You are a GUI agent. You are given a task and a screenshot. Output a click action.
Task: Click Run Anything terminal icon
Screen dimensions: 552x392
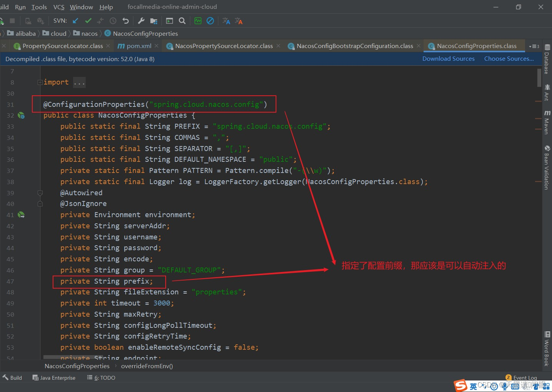tap(170, 21)
